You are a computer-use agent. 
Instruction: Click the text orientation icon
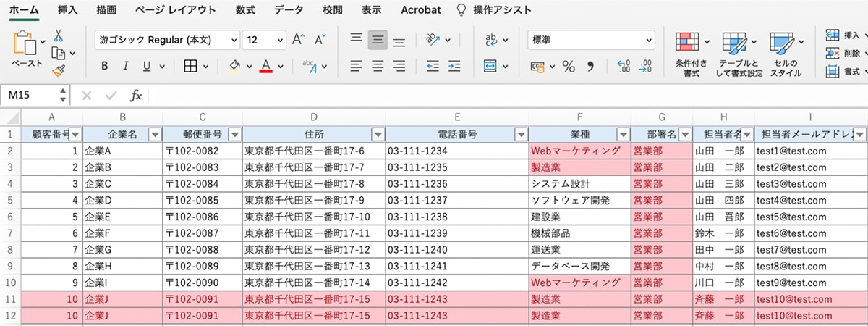(433, 40)
